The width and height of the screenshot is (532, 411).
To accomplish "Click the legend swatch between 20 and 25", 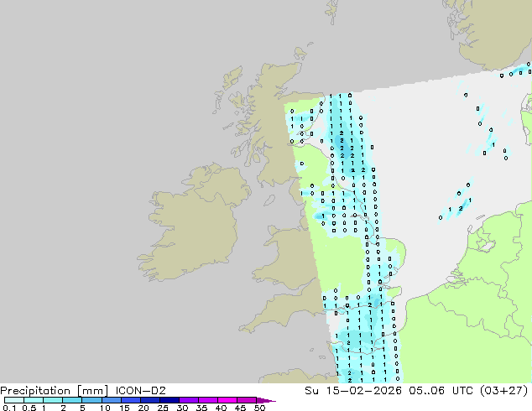I will point(149,400).
